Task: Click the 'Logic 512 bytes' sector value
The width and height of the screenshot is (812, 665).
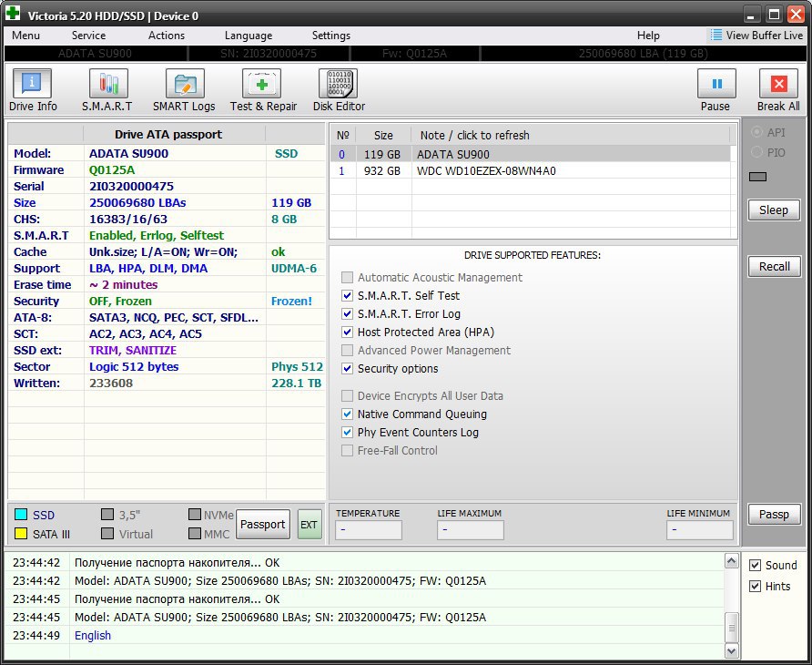Action: (x=134, y=366)
